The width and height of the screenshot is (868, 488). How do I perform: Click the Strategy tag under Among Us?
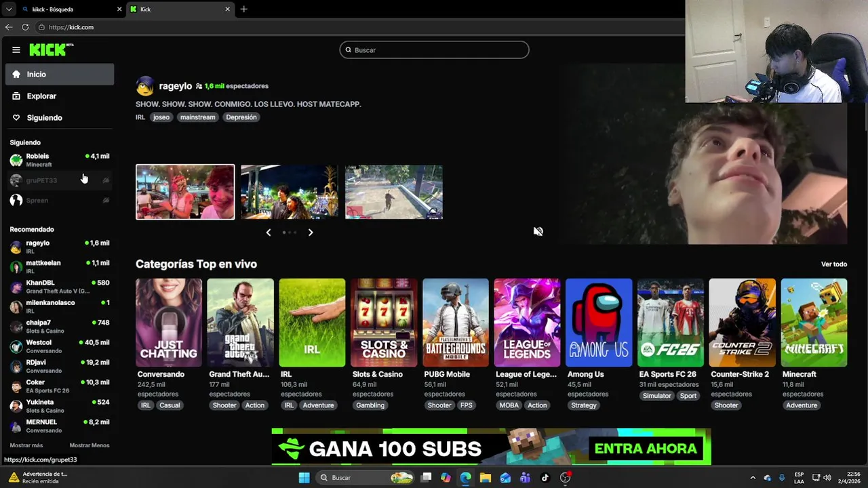pos(584,405)
